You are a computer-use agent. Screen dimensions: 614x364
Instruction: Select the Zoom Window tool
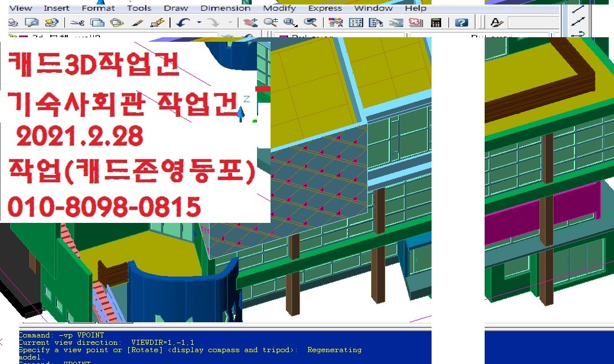point(290,23)
